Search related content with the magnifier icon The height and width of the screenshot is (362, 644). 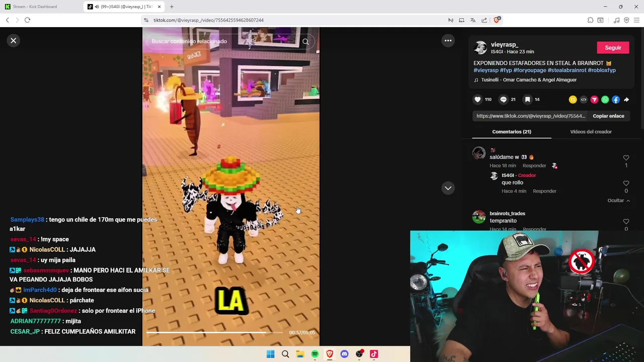305,42
